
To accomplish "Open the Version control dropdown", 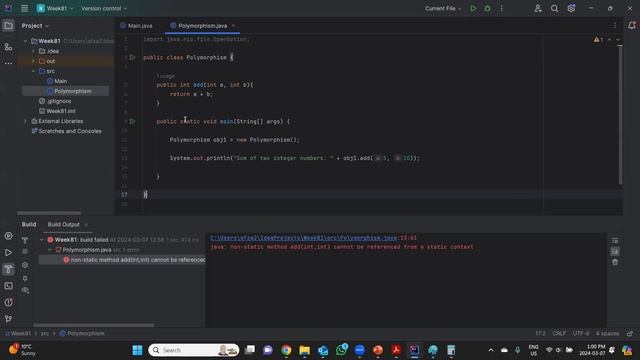I will tap(104, 8).
